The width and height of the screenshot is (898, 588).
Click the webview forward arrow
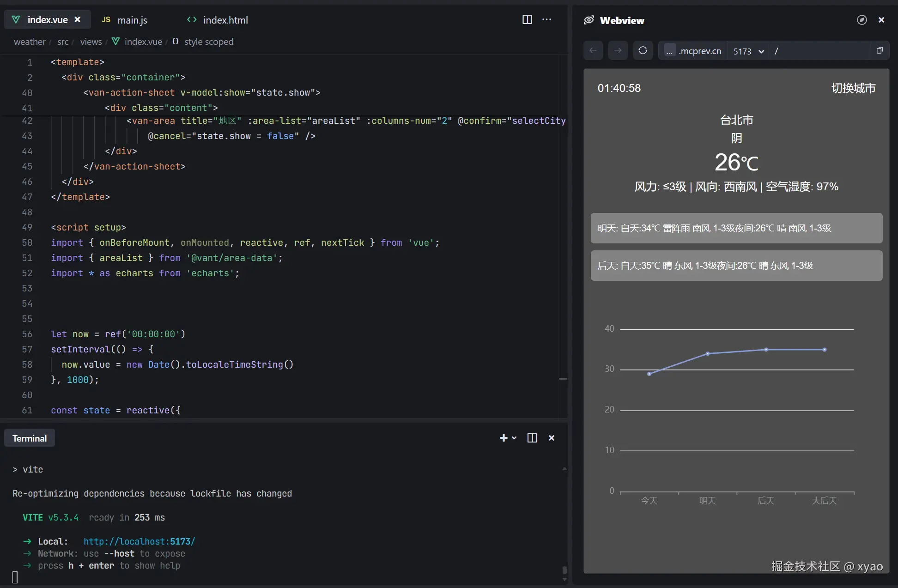[618, 50]
